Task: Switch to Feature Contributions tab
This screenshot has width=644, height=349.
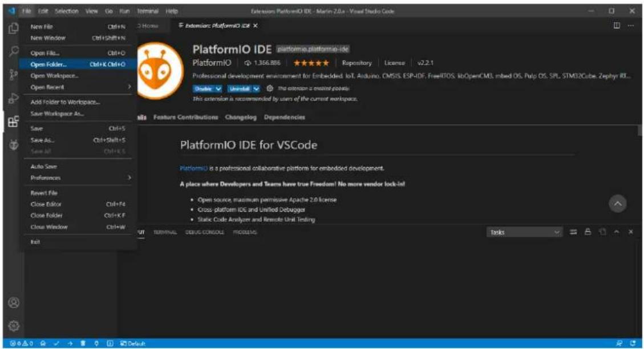Action: point(185,117)
